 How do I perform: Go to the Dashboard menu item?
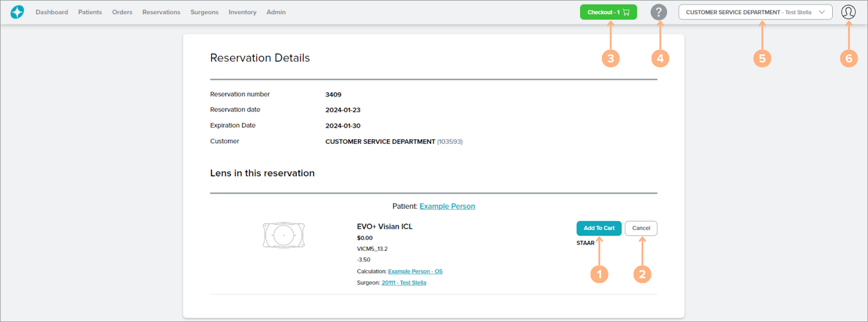tap(52, 12)
